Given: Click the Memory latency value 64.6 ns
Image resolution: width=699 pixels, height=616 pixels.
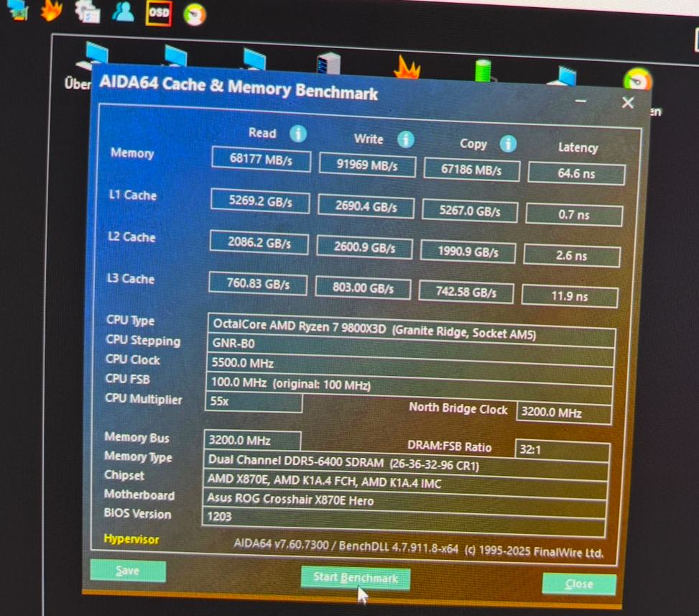Looking at the screenshot, I should [x=576, y=173].
